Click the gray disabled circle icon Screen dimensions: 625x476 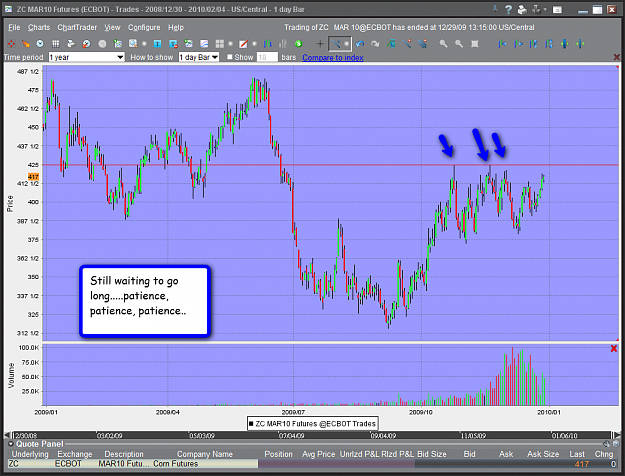[x=102, y=44]
